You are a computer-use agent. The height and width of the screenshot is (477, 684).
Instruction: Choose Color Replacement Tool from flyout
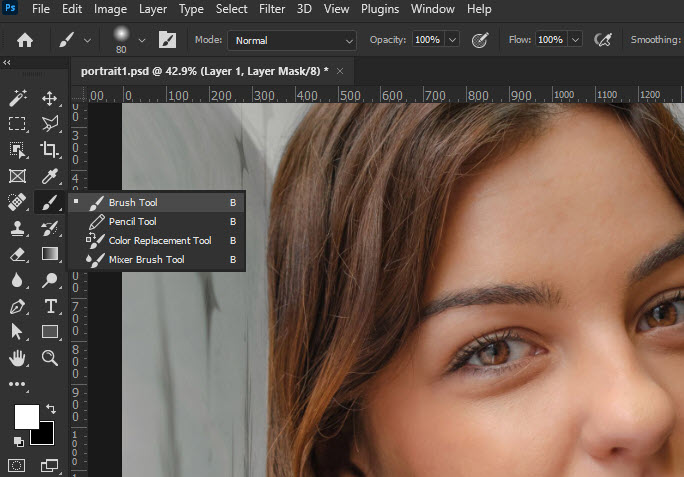click(x=157, y=240)
